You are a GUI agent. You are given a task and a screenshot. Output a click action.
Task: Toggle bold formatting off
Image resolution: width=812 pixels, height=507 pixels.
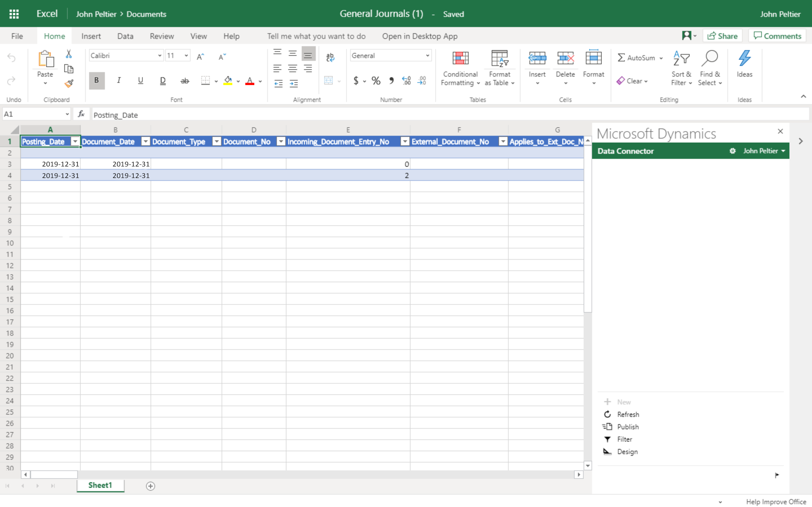click(x=96, y=81)
